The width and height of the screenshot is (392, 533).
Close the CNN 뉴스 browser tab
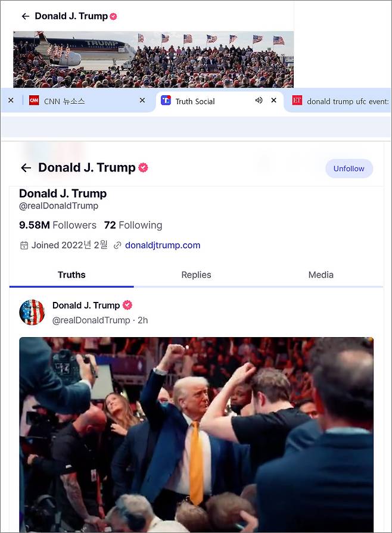click(x=142, y=100)
